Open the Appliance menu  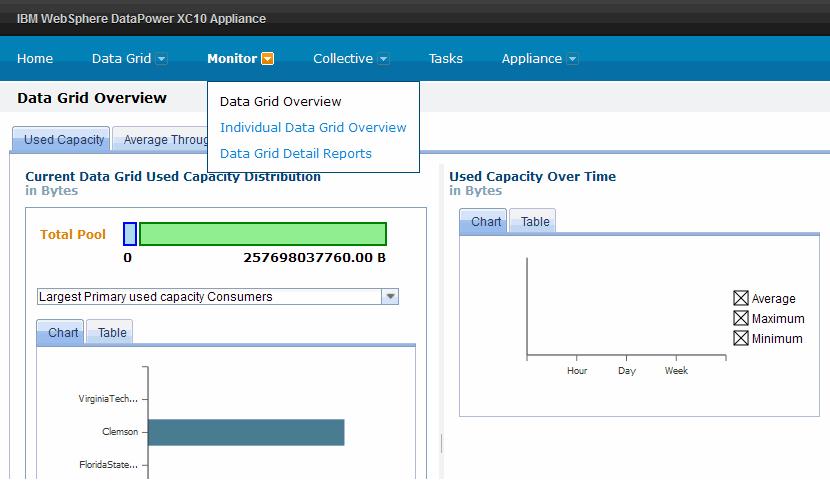point(531,58)
